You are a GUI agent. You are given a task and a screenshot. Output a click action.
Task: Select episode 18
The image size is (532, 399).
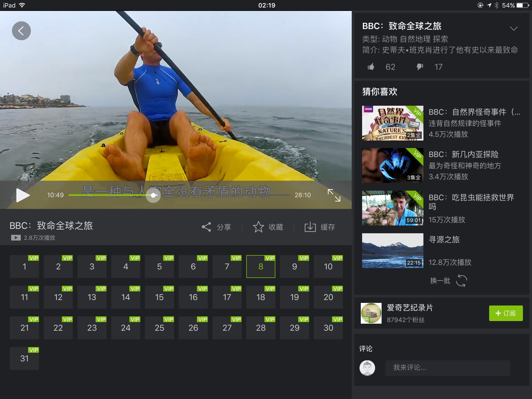coord(261,297)
